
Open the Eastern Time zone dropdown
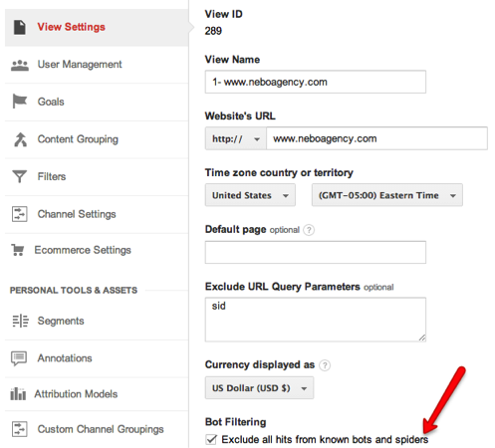pos(387,195)
